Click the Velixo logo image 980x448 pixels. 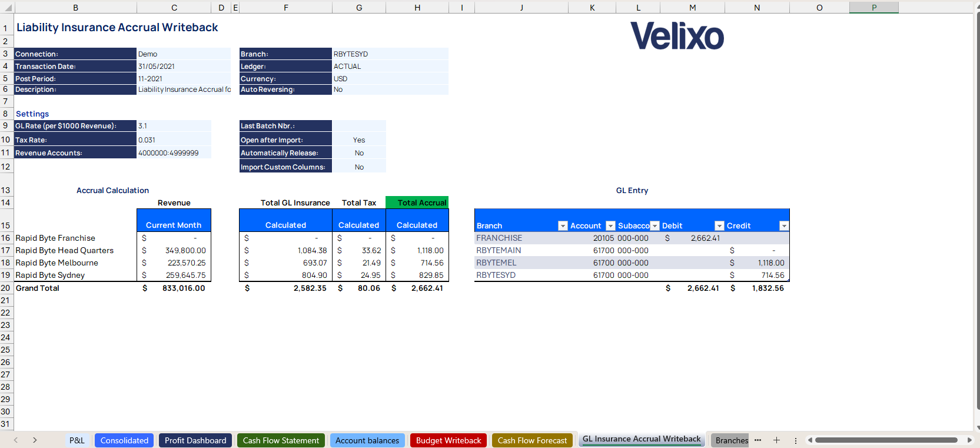pos(677,36)
